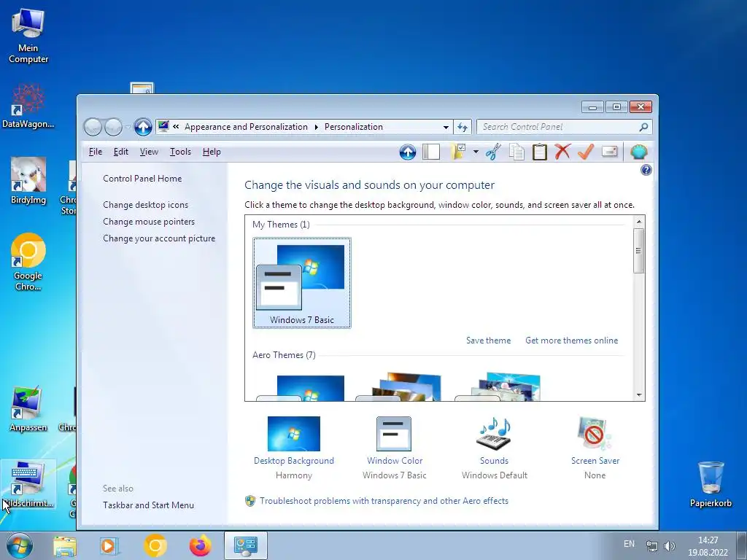Click the orange checkmark icon
This screenshot has height=560, width=747.
point(586,152)
